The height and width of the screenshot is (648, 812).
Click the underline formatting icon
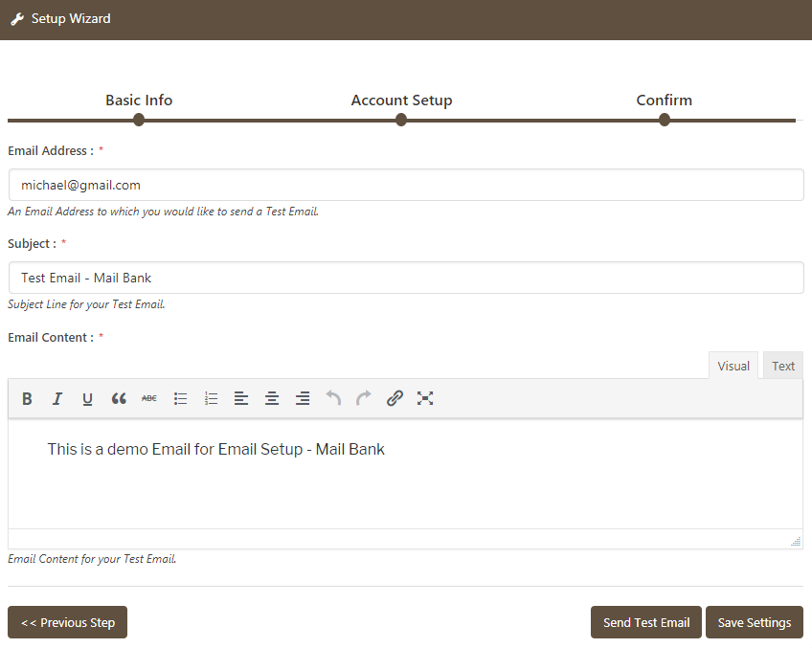pyautogui.click(x=88, y=399)
